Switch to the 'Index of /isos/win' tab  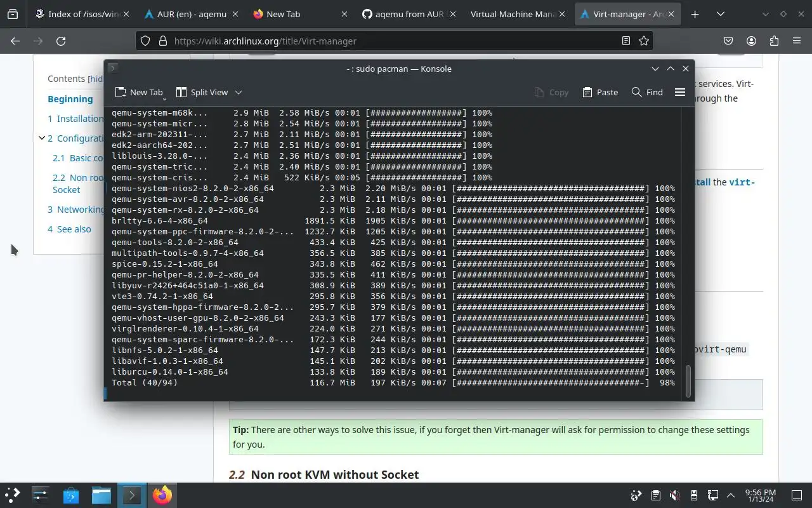point(82,14)
